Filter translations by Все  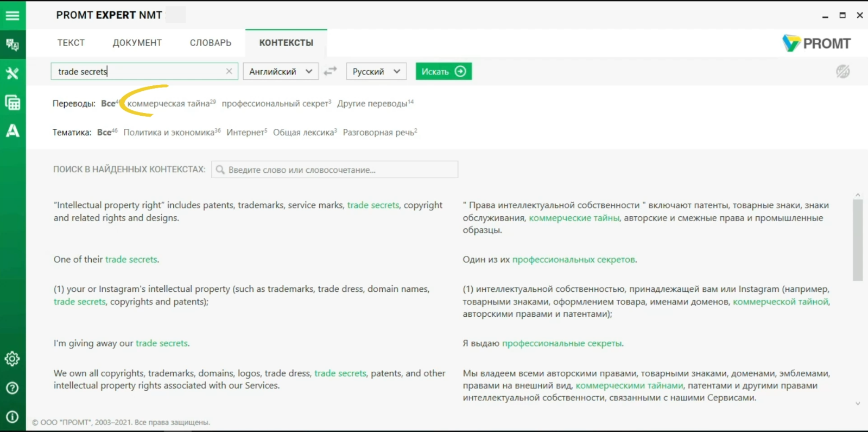[x=110, y=103]
